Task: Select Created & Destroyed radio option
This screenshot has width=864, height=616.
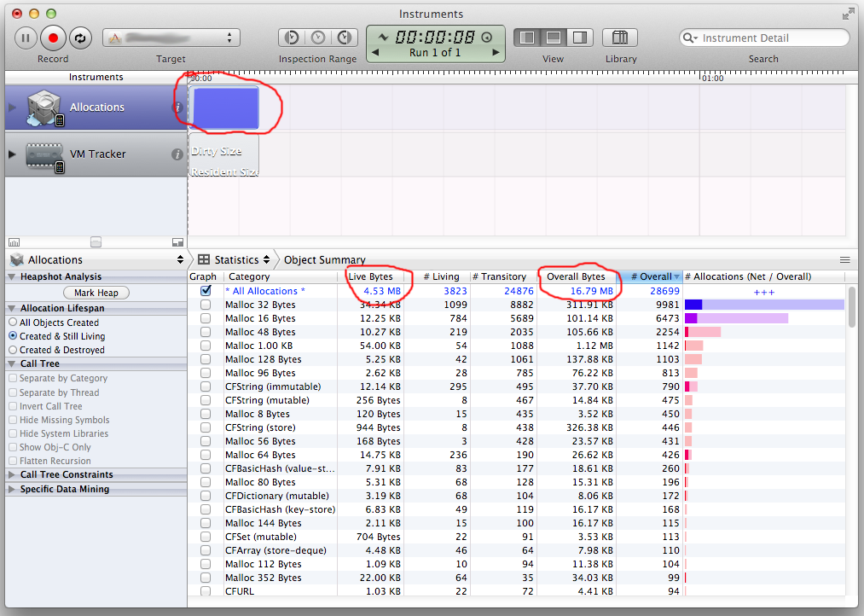Action: pos(13,350)
